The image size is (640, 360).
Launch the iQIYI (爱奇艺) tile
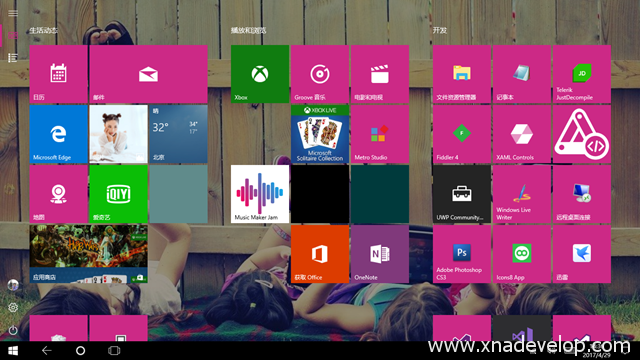coord(118,194)
